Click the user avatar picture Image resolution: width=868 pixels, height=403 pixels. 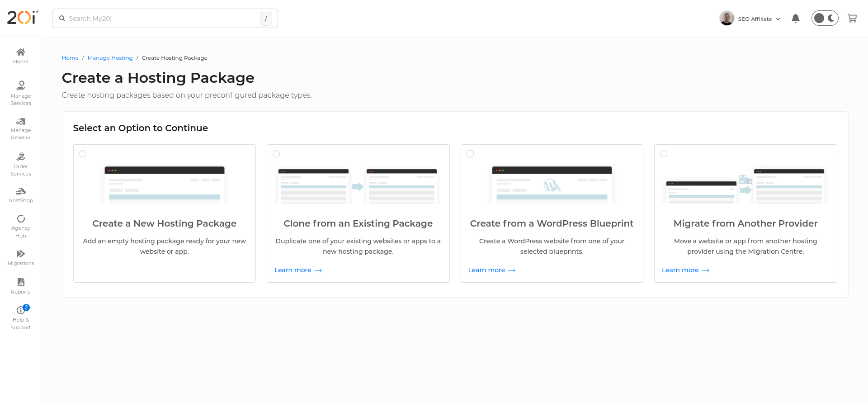coord(726,18)
